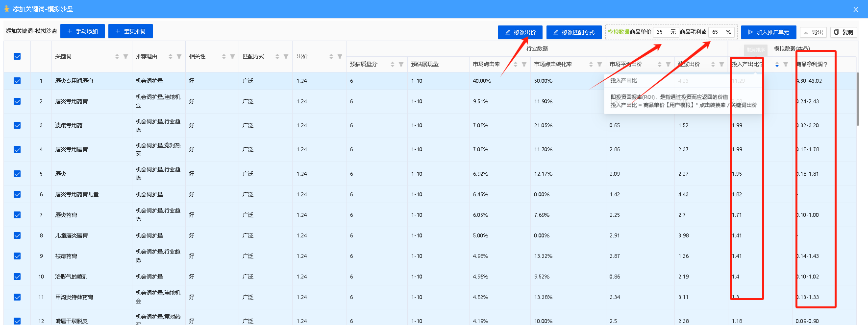Screen dimensions: 868x325
Task: Sort the table by 推荐理由
Action: (171, 57)
